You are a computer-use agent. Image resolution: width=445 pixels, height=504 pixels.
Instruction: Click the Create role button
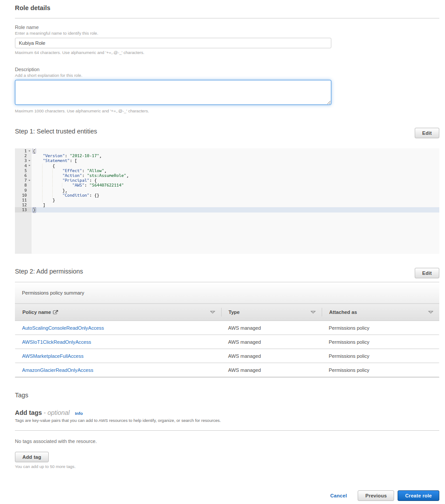click(418, 496)
